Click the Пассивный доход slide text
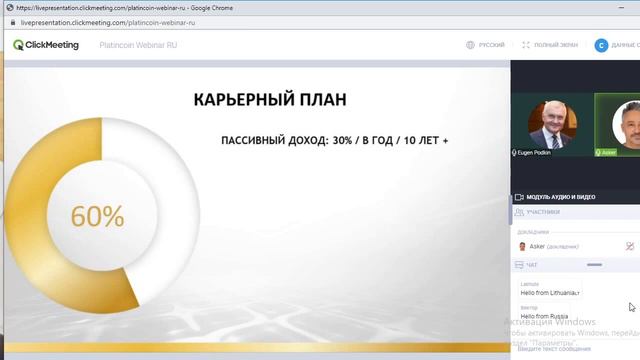 pyautogui.click(x=334, y=140)
